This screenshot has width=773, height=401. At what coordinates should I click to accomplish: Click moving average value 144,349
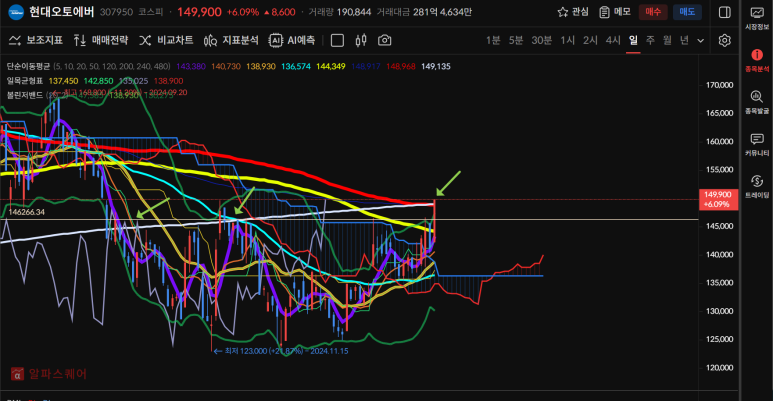tap(331, 66)
